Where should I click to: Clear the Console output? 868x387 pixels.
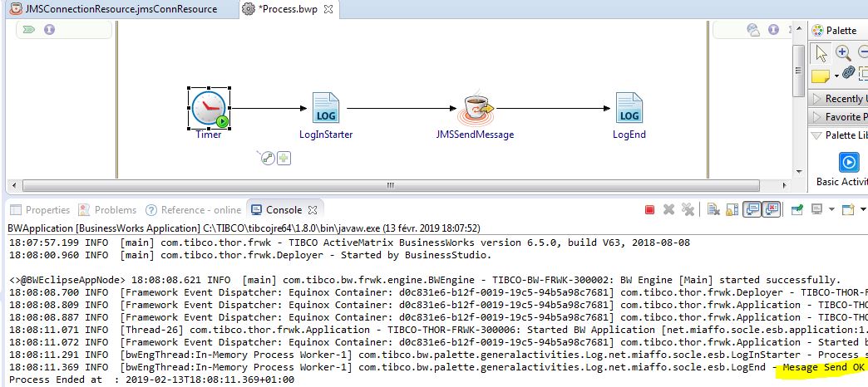coord(713,209)
